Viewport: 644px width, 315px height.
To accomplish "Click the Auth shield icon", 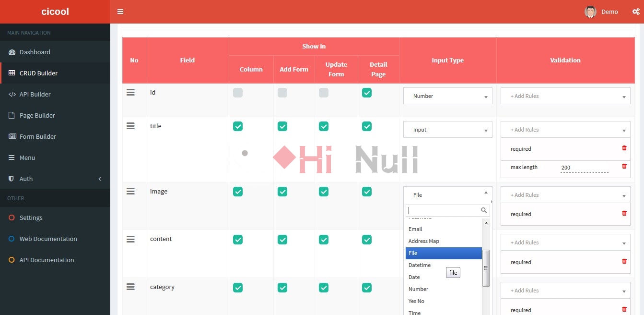I will point(12,179).
